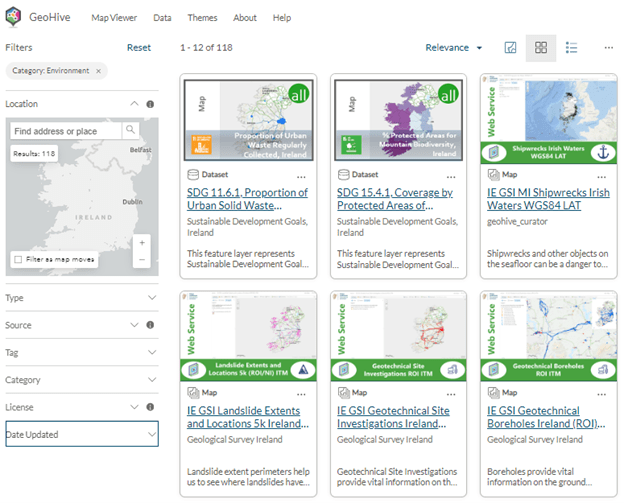This screenshot has height=503, width=624.
Task: Click Dataset type icon on SDG 15.4.1 card
Action: coord(343,174)
